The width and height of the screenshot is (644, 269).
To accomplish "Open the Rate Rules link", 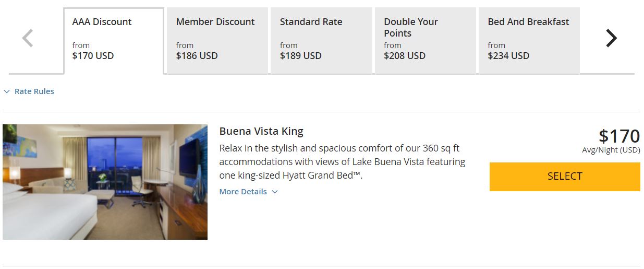I will tap(34, 91).
